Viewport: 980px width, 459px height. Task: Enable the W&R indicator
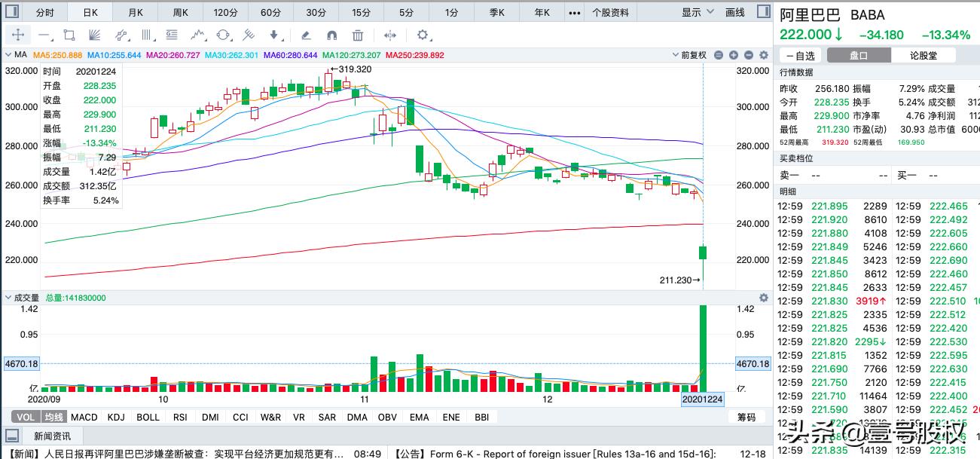(270, 417)
